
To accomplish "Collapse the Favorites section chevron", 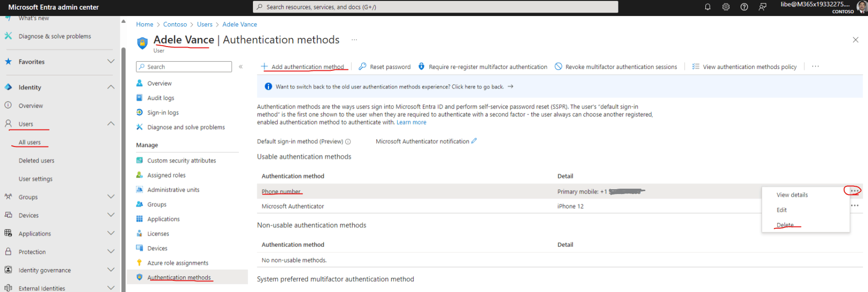I will [x=111, y=61].
